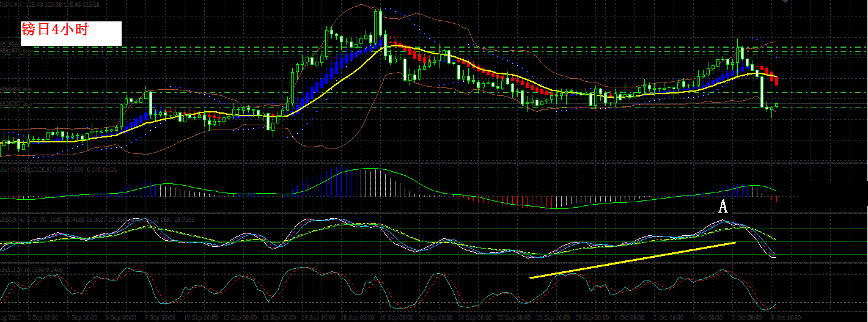The image size is (868, 322).
Task: Select the 1 Oct 08:00 time axis label
Action: (630, 317)
